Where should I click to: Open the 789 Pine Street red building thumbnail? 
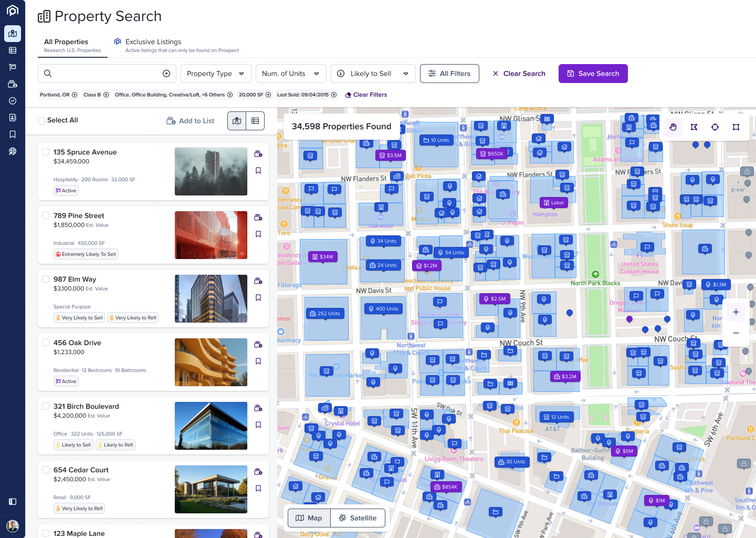[x=211, y=235]
